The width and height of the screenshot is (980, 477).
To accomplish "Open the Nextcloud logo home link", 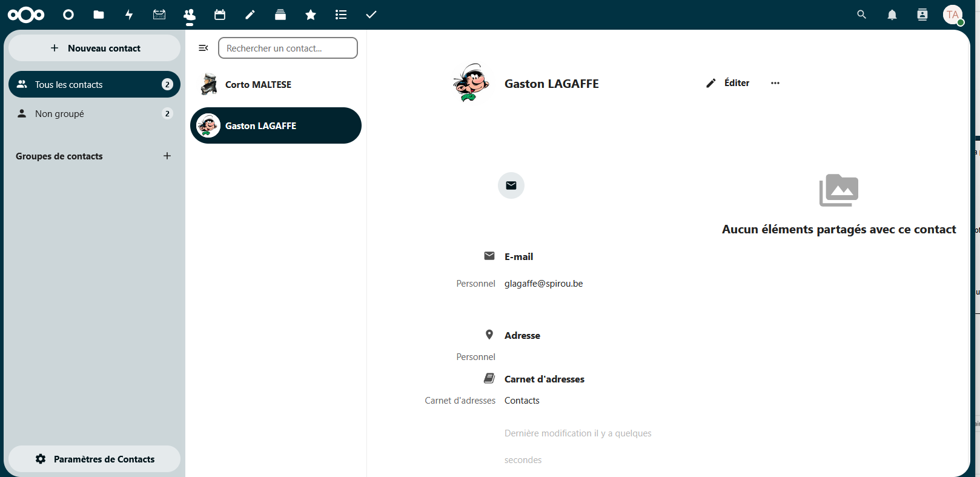I will (26, 15).
